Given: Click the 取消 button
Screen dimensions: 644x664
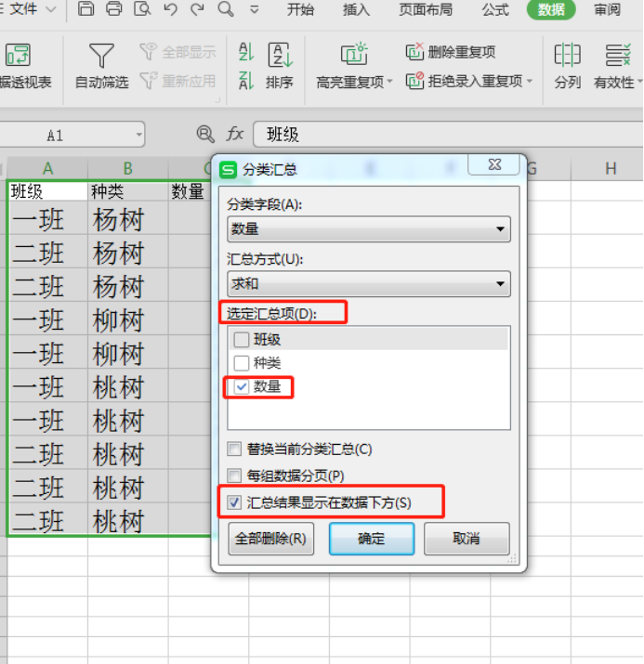Looking at the screenshot, I should (x=467, y=539).
